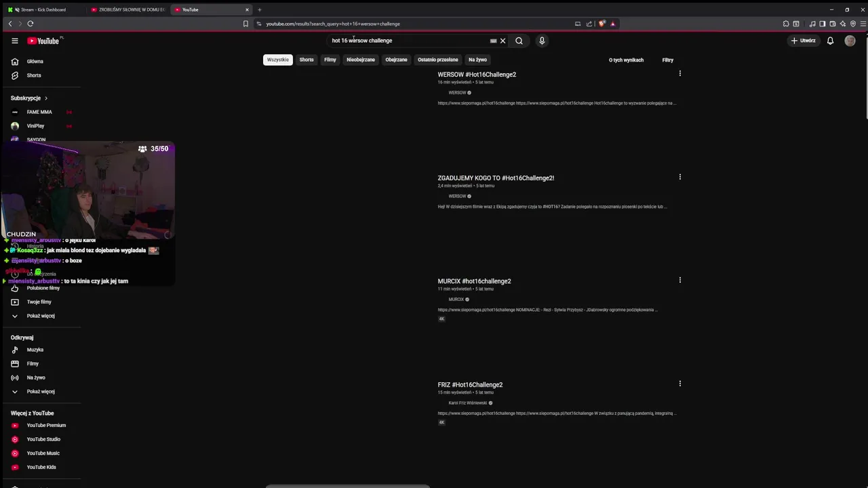Select the Filmy filter chip
Screen dimensions: 868x488
click(x=330, y=60)
